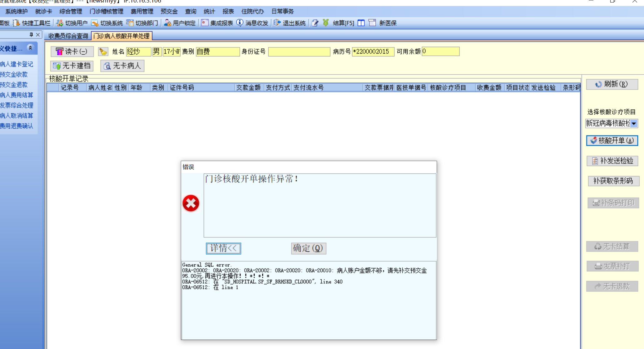Screen dimensions: 644x349
Task: Click the 核酸开单(A) button
Action: click(612, 140)
